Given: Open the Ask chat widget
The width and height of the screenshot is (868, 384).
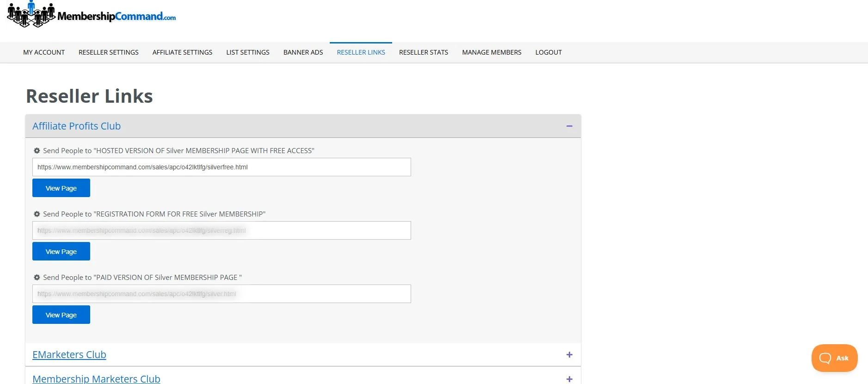Looking at the screenshot, I should click(834, 358).
